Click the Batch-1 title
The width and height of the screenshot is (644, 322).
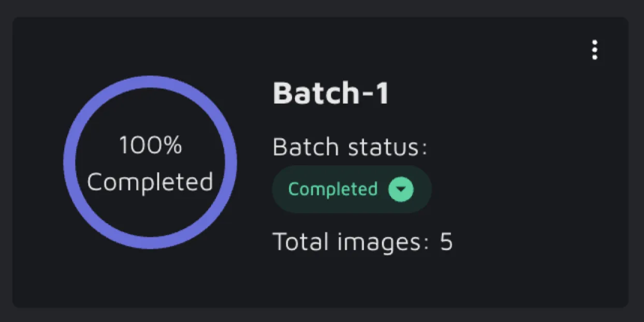coord(330,94)
